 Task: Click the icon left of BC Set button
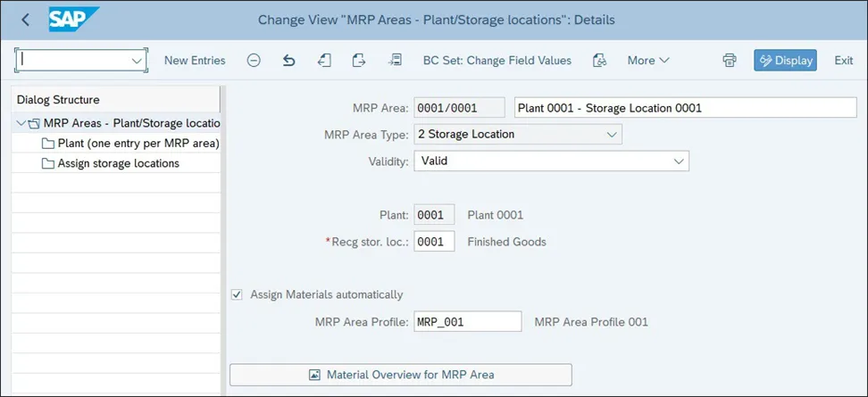click(395, 61)
